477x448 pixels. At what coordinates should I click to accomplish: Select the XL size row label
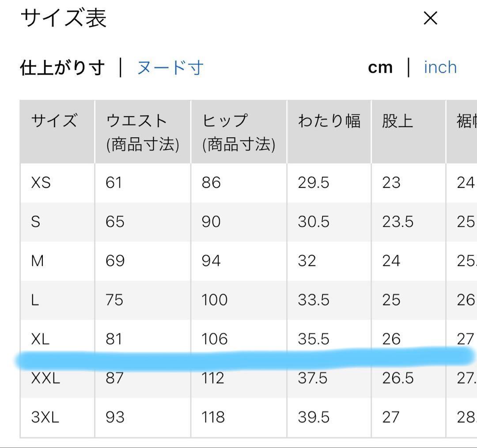[40, 339]
